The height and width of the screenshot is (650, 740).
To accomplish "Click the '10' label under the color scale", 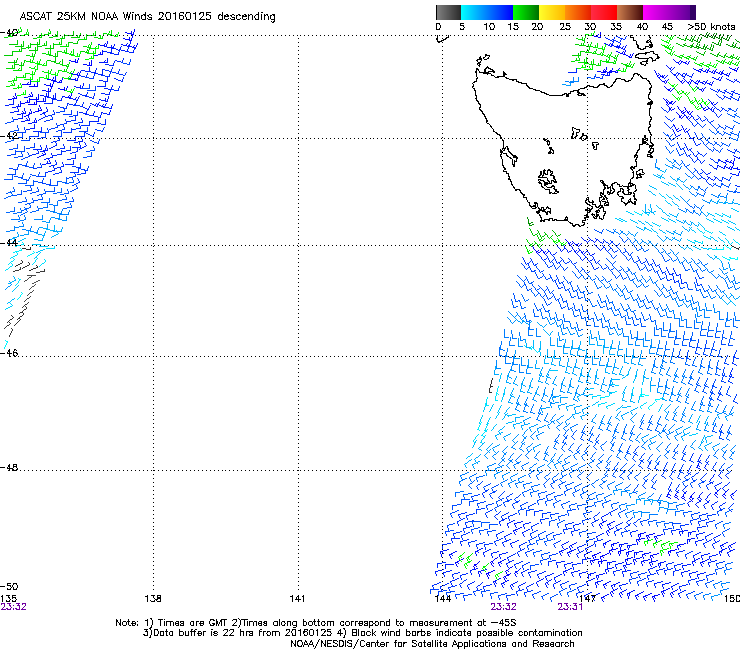I will tap(489, 27).
